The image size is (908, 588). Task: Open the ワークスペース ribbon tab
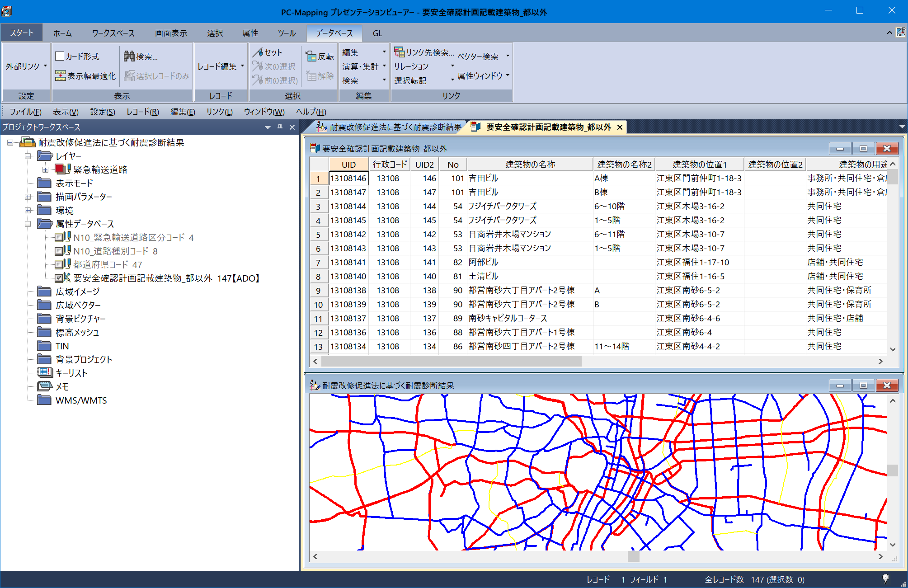113,33
